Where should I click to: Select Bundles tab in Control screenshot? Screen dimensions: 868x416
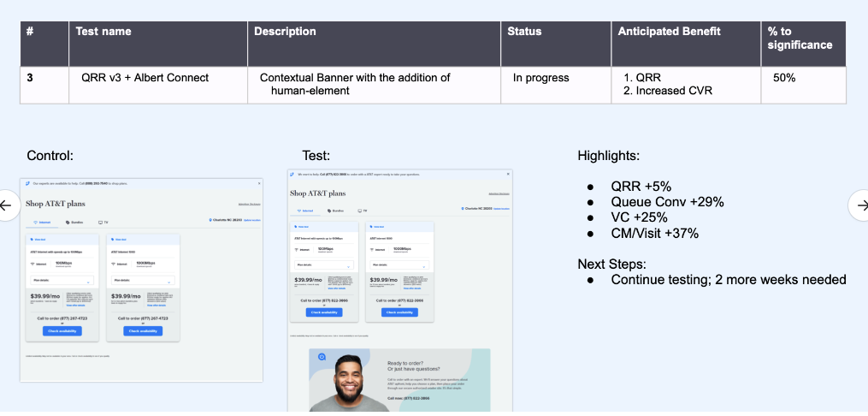coord(74,223)
